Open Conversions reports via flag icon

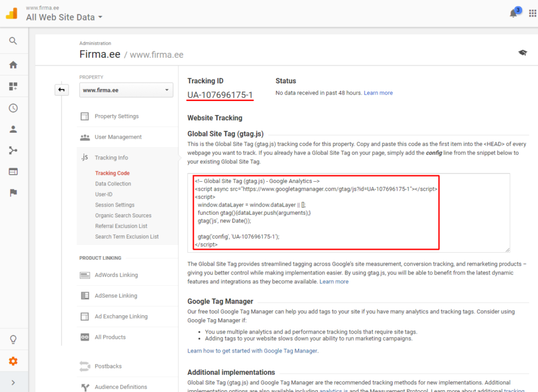14,192
